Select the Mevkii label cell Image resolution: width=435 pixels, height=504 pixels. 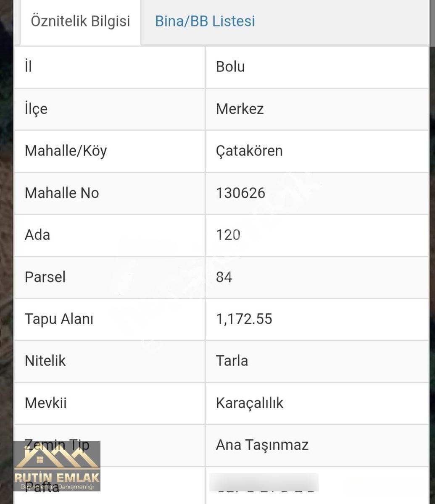110,403
